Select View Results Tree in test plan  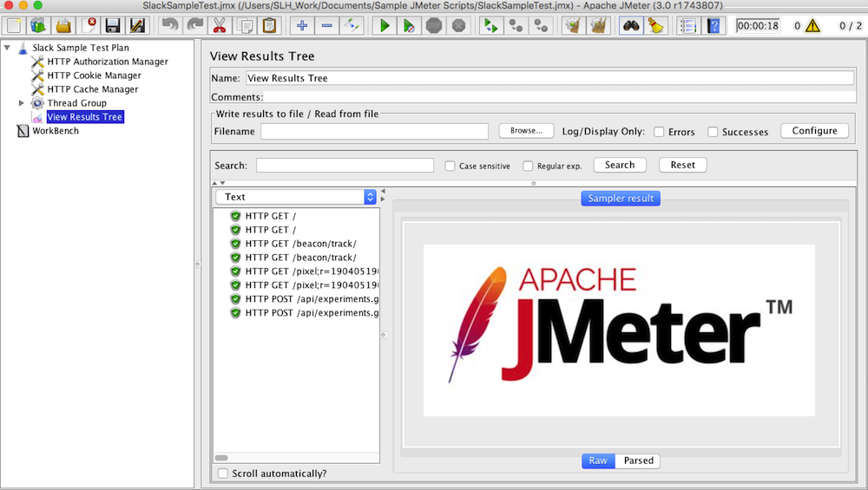(85, 117)
